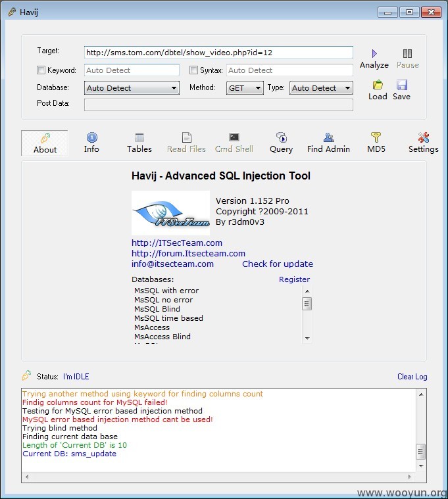Click the ITSecTeam eye logo

tap(170, 213)
